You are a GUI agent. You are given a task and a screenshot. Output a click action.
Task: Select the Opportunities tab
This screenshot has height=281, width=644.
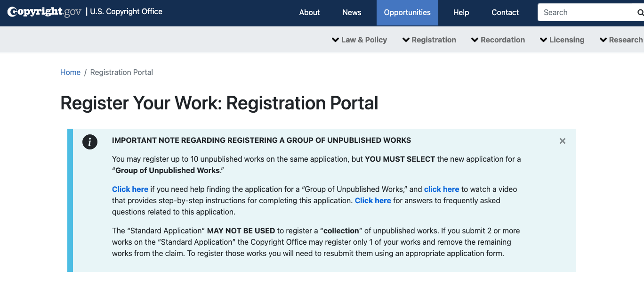point(407,13)
